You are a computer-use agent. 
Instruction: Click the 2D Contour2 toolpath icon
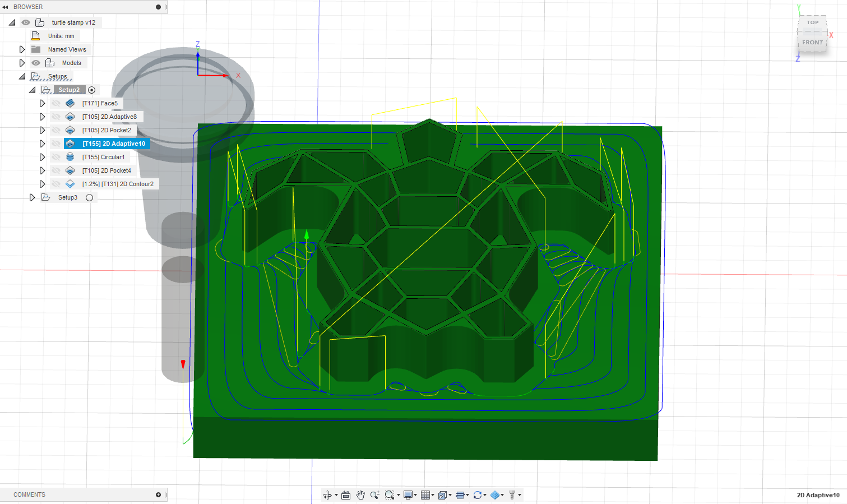[70, 183]
